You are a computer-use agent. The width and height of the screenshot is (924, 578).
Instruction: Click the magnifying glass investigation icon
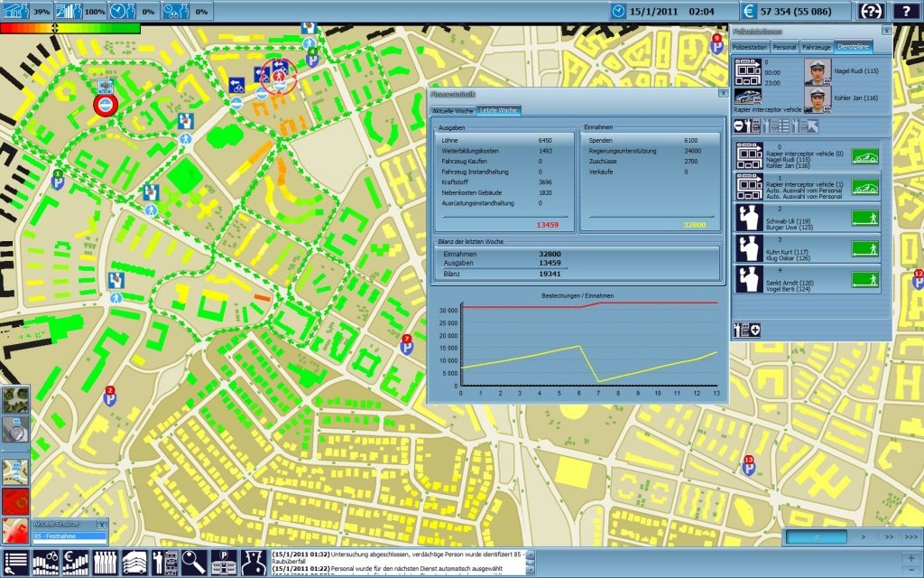point(195,562)
